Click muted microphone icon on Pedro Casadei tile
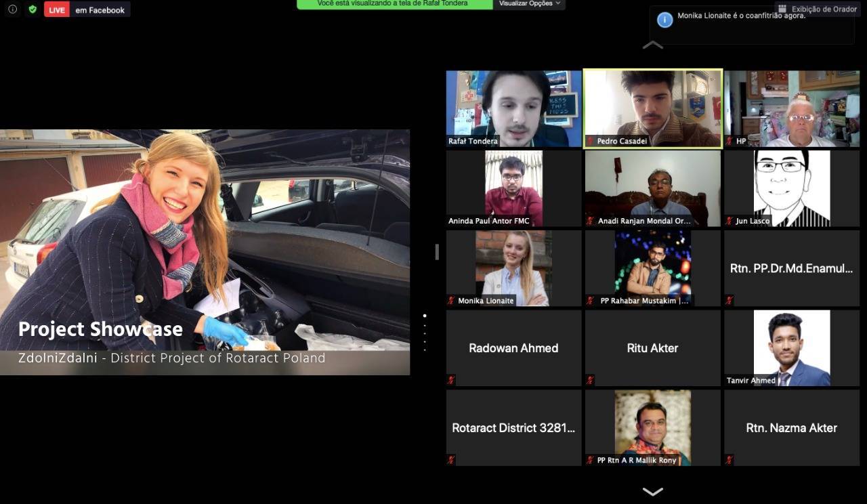 590,142
